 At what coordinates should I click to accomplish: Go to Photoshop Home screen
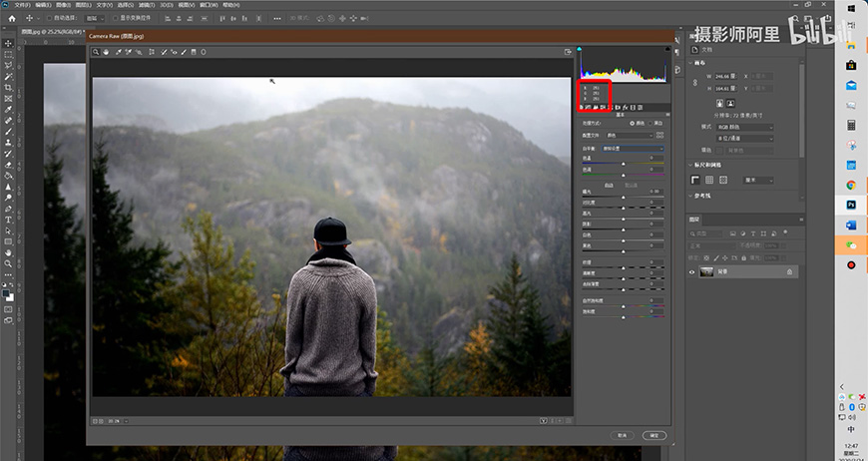pos(12,18)
